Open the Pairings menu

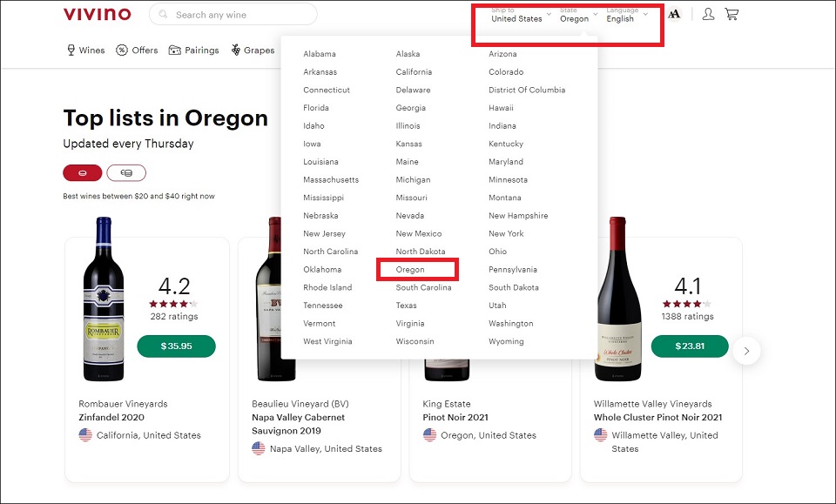193,50
